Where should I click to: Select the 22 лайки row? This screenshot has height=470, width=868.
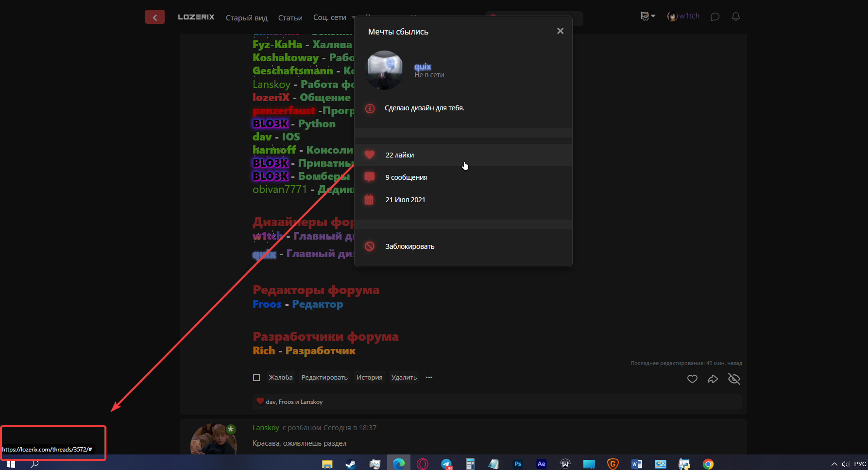click(x=463, y=155)
